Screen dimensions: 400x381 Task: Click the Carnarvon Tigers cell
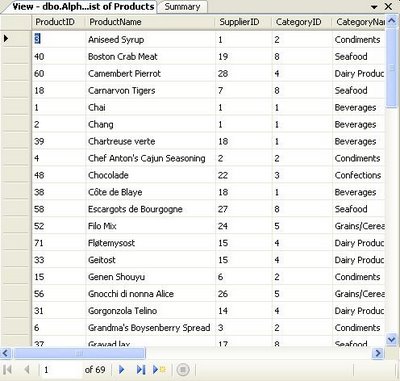click(150, 90)
